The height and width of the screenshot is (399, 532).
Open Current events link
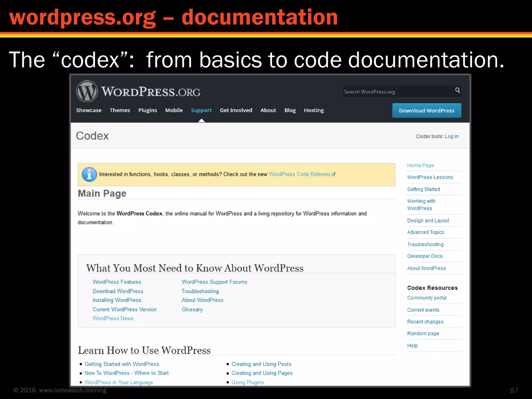coord(423,310)
